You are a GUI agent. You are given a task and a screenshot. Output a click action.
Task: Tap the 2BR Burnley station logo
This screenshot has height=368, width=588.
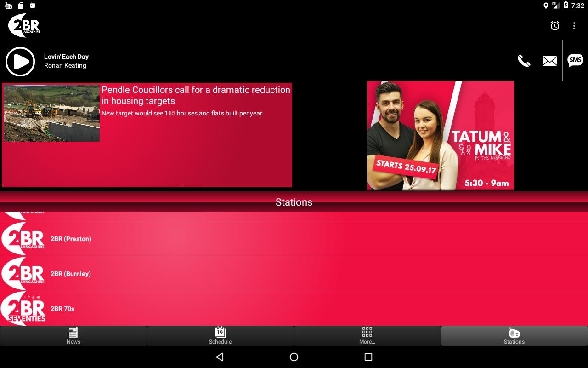click(x=23, y=274)
